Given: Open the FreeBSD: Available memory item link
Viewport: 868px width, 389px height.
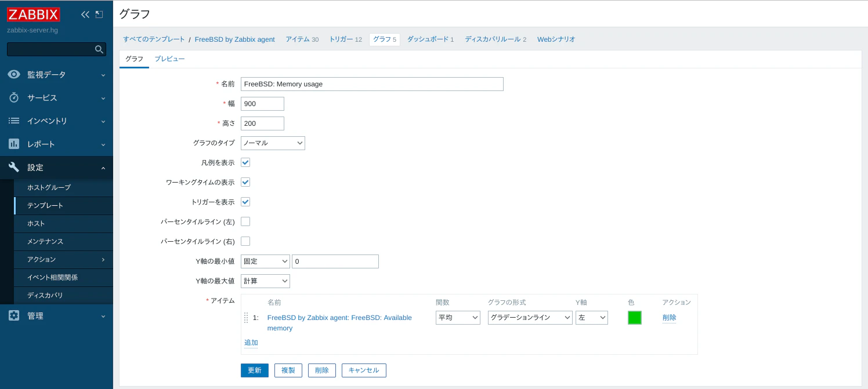Looking at the screenshot, I should pyautogui.click(x=339, y=323).
